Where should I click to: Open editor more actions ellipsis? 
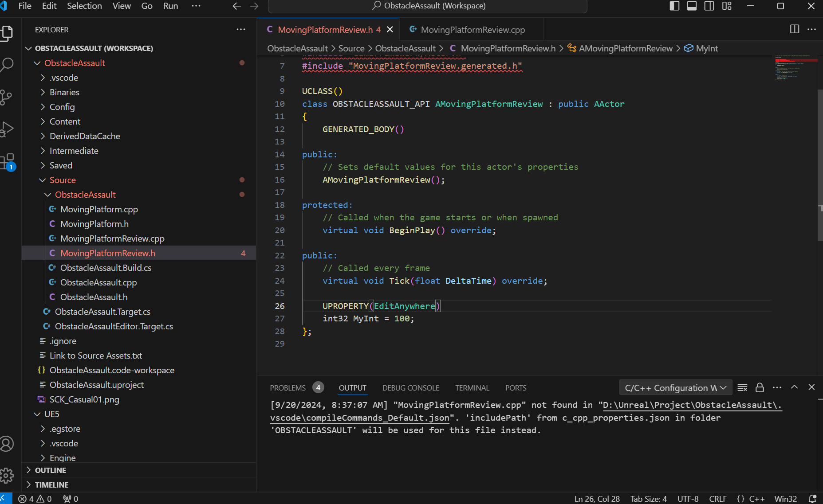(811, 29)
